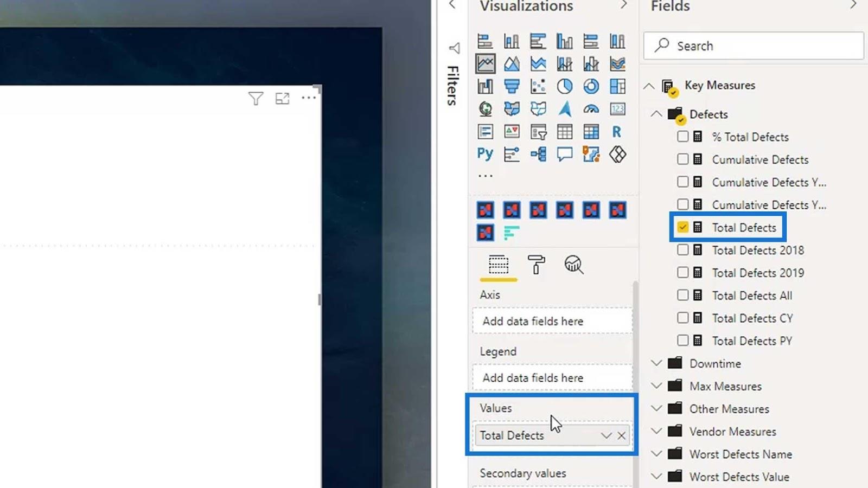868x488 pixels.
Task: Select the clustered column chart visual
Action: (x=565, y=41)
